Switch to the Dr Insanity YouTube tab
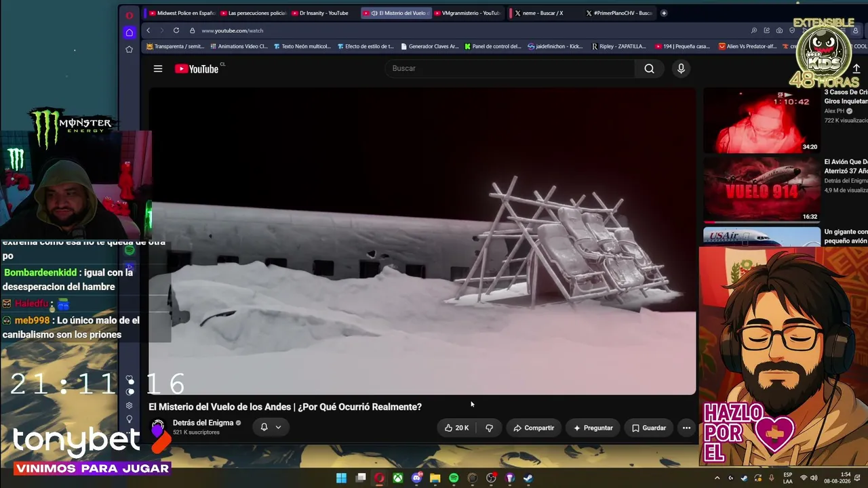The image size is (868, 488). [325, 13]
